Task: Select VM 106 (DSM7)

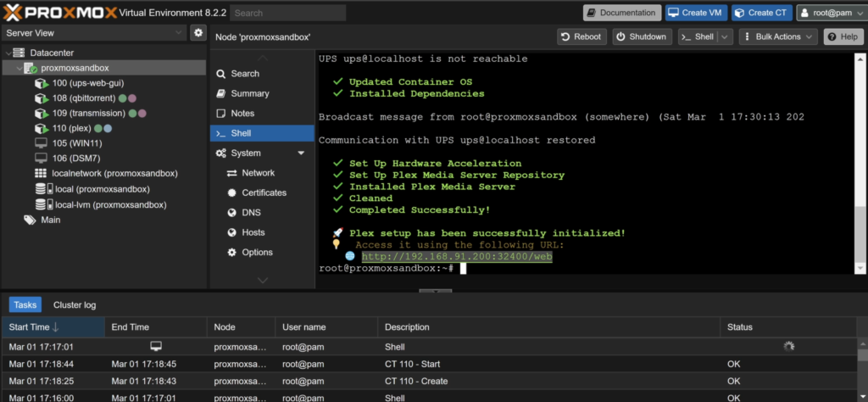Action: pyautogui.click(x=68, y=159)
